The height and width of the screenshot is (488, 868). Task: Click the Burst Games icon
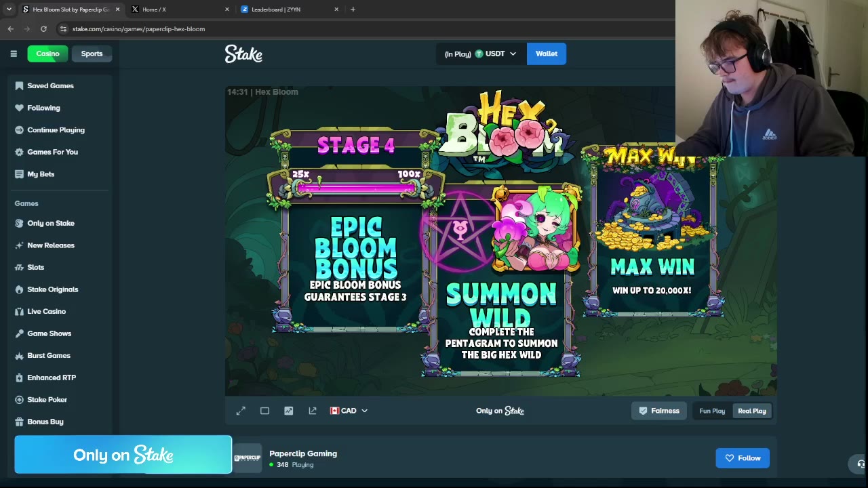19,355
